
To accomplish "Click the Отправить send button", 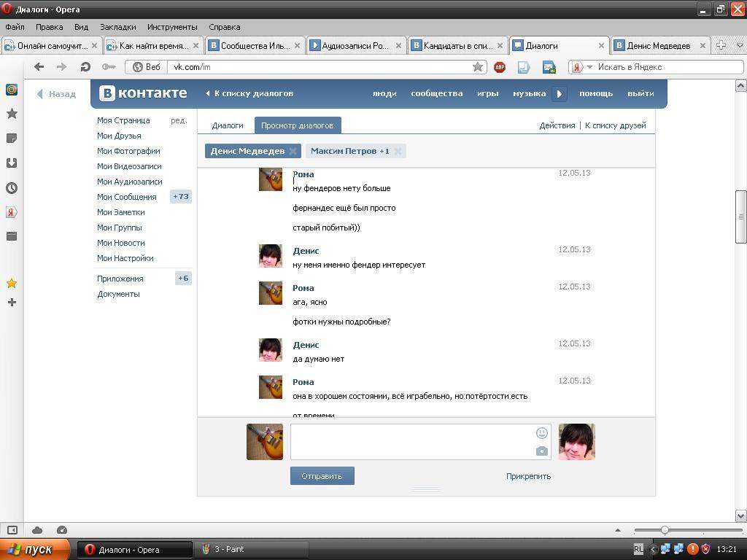I will (322, 475).
